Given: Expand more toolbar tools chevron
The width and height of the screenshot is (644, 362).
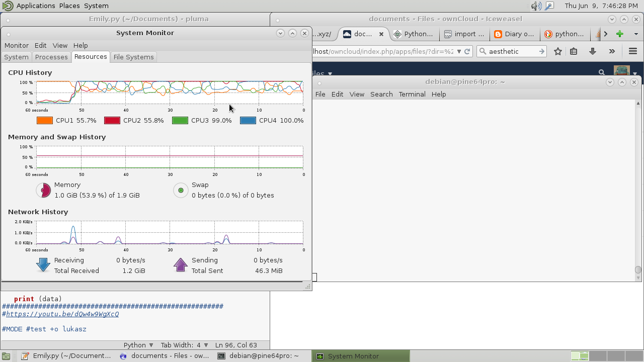Looking at the screenshot, I should tap(612, 51).
